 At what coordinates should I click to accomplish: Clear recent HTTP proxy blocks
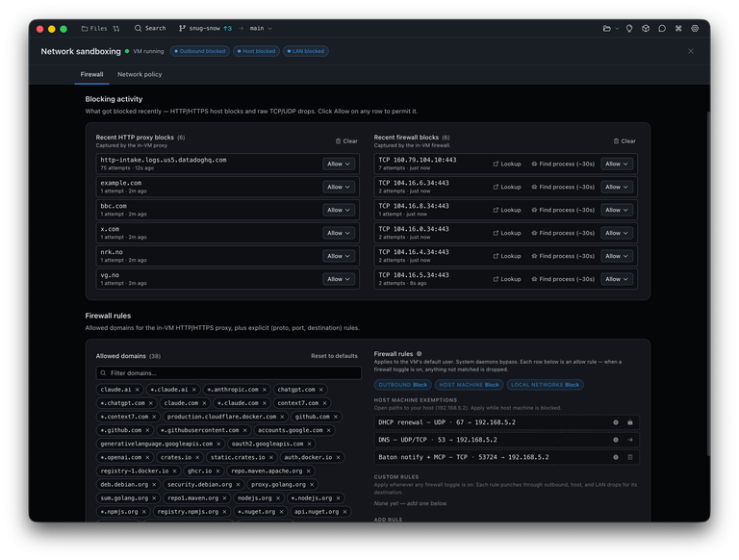[346, 140]
